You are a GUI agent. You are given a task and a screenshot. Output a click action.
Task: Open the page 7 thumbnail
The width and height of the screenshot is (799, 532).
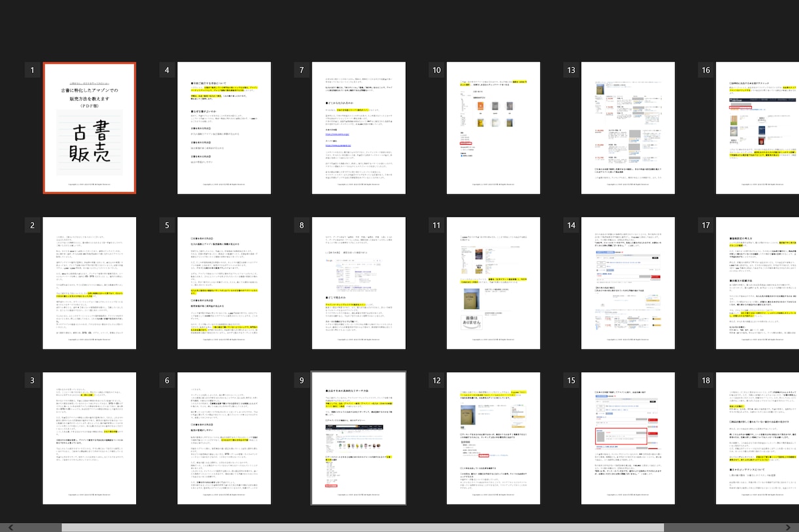click(x=359, y=128)
